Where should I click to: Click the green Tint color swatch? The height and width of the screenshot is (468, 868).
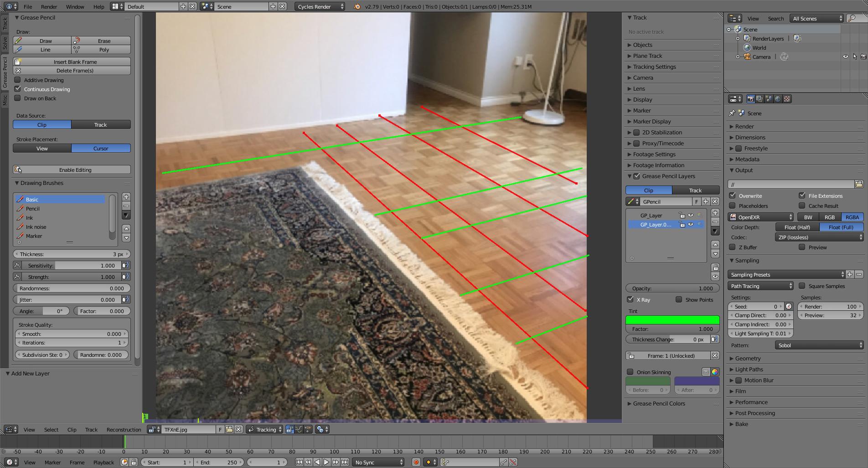672,320
